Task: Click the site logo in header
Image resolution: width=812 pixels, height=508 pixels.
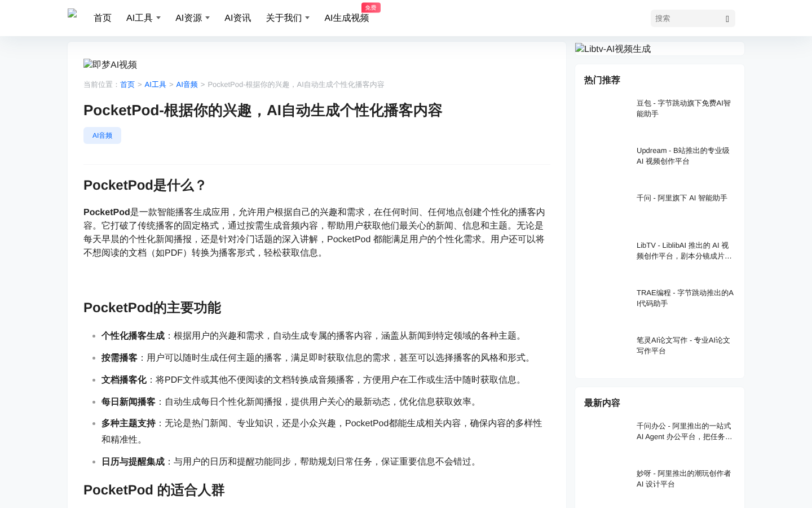Action: tap(72, 14)
